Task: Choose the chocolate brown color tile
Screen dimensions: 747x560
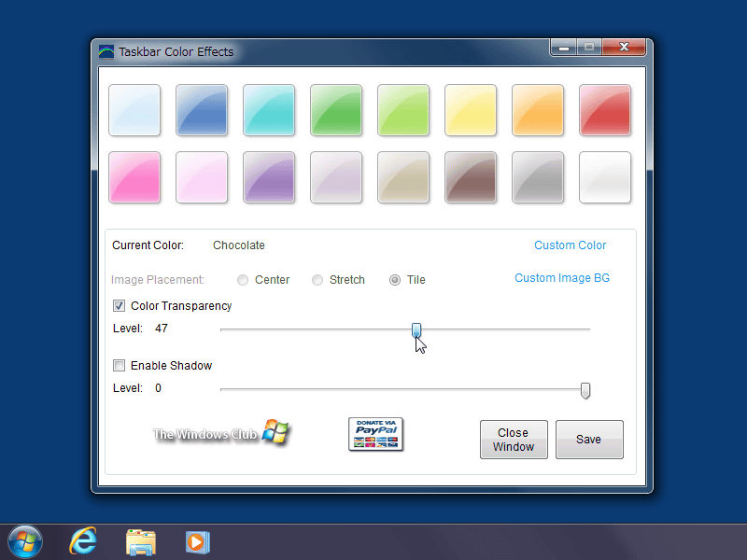Action: coord(471,177)
